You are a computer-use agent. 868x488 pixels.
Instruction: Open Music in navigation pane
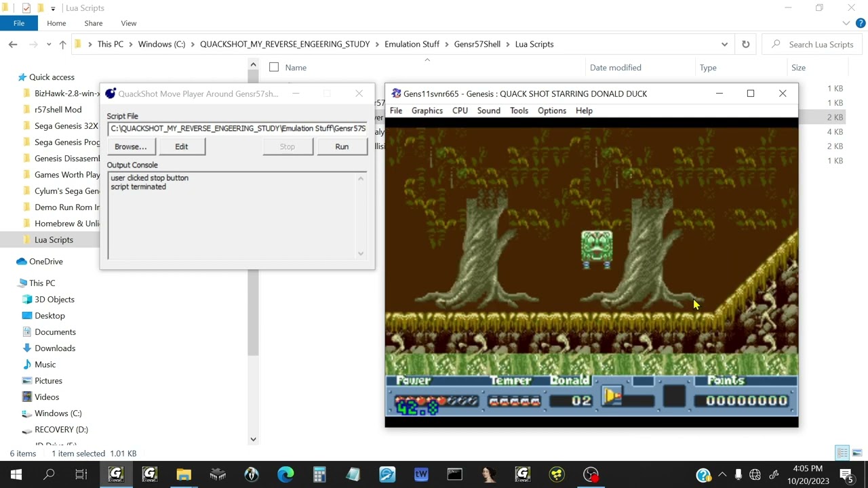pyautogui.click(x=45, y=365)
